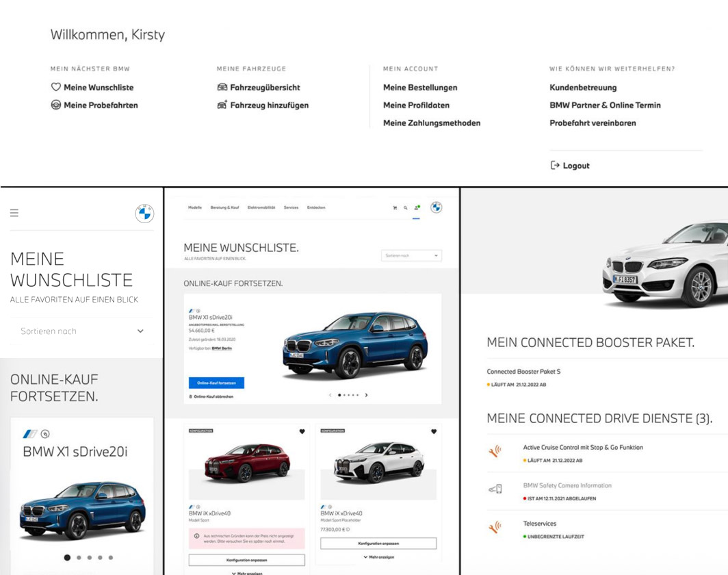Open Meine Bestellungen in the account menu
Viewport: 728px width, 575px height.
click(420, 88)
